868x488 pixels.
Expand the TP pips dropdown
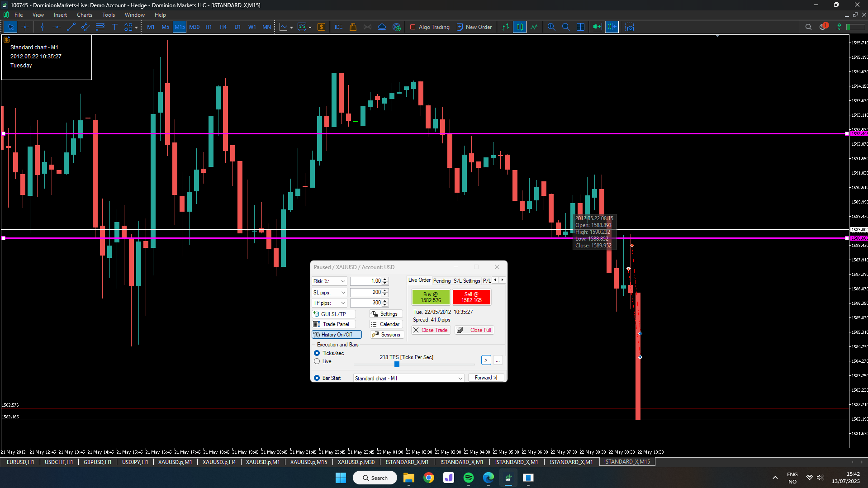click(x=343, y=303)
